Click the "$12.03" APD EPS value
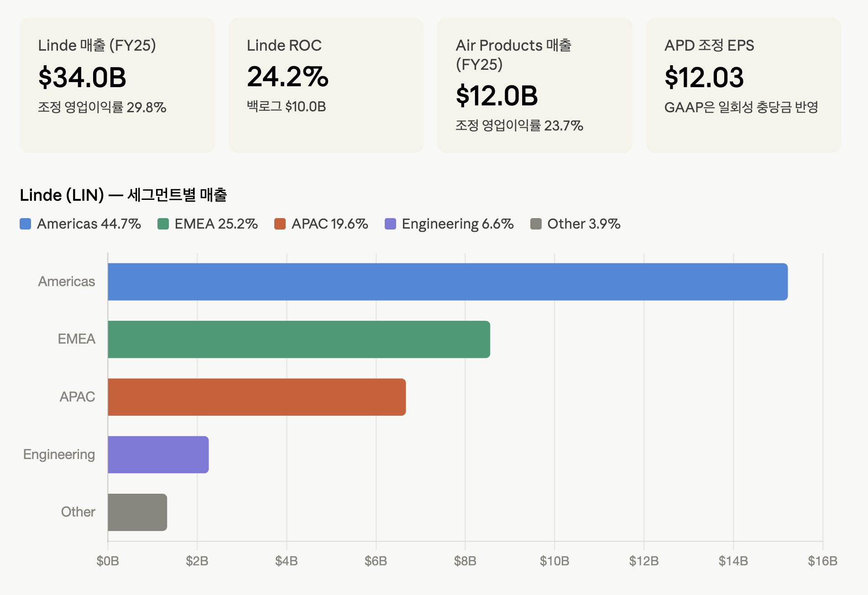The image size is (868, 595). point(704,77)
